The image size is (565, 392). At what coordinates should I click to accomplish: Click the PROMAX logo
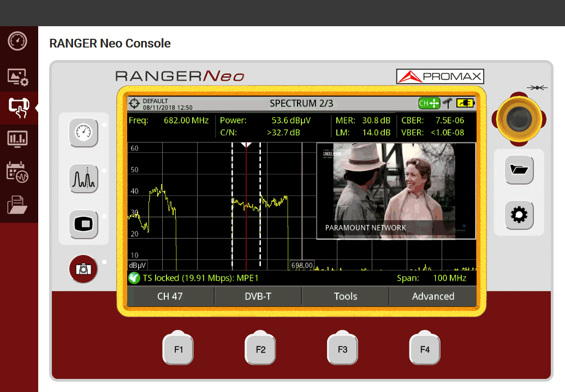pos(440,76)
